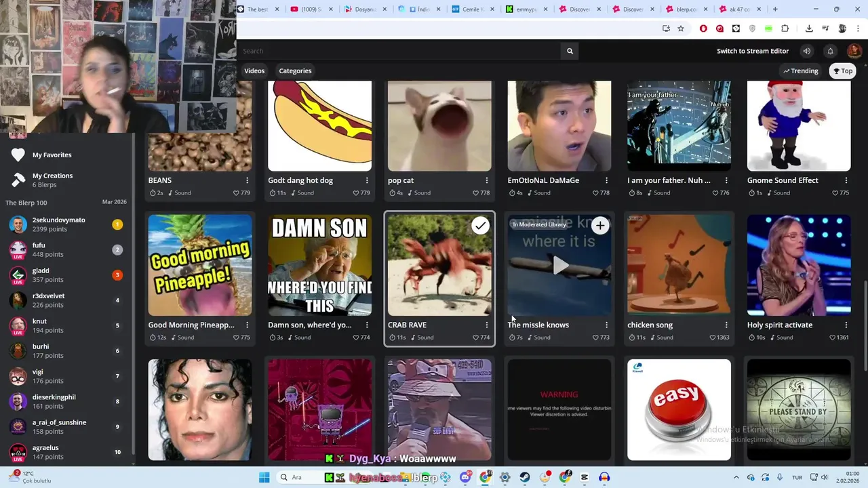The height and width of the screenshot is (488, 868).
Task: Click the taskbar settings gear icon
Action: [505, 477]
